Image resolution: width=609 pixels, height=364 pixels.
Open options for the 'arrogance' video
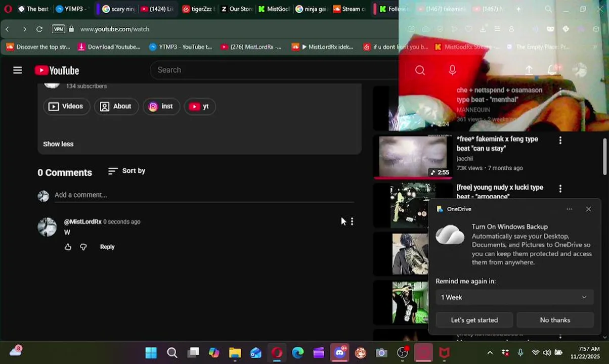[x=560, y=189]
